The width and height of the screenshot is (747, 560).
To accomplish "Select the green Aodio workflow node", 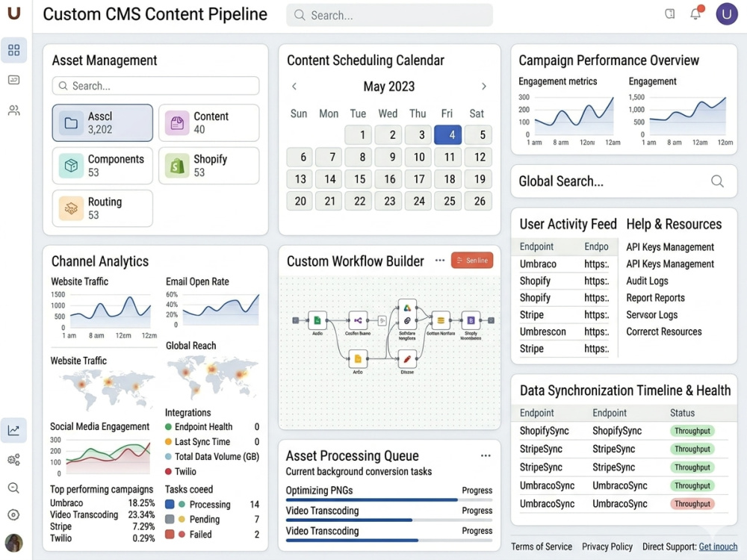I will pos(317,320).
